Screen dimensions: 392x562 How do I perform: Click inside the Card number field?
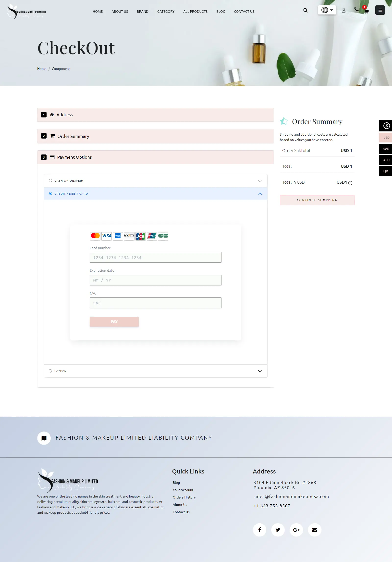click(x=155, y=257)
